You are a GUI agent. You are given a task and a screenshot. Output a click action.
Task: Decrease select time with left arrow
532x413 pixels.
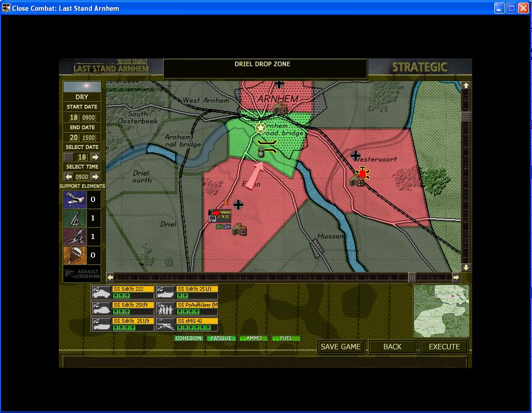tap(69, 177)
